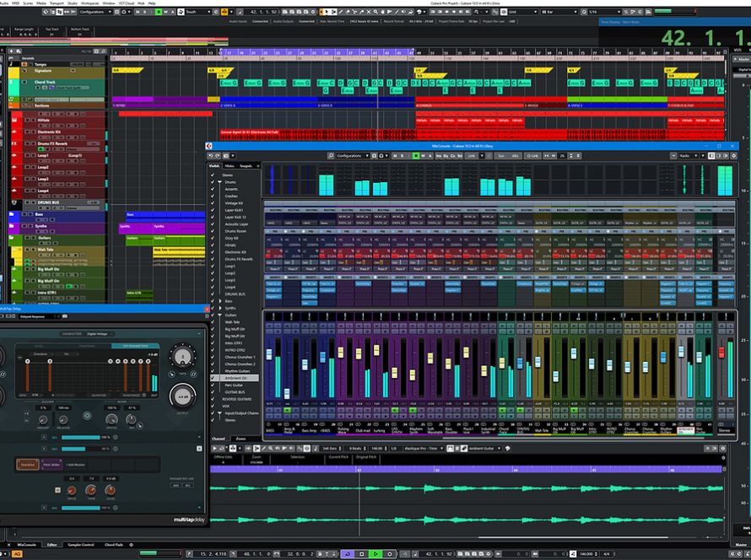Toggle Write automation in the MixConsole toolbar
The image size is (751, 560).
click(423, 155)
